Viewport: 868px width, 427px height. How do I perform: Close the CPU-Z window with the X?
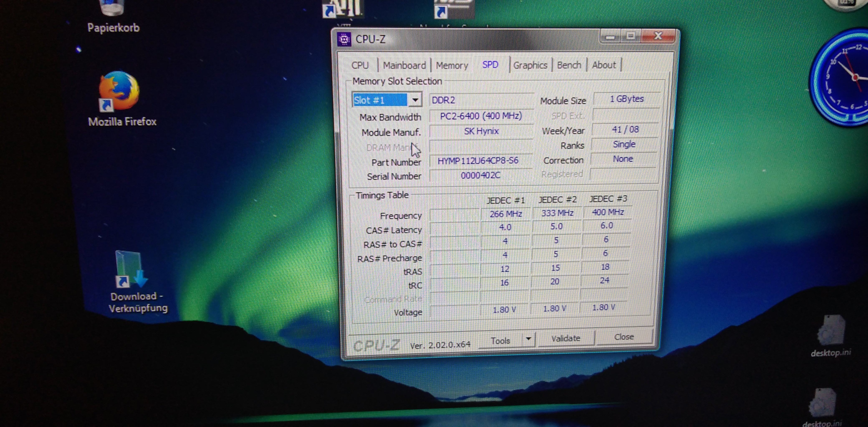point(658,36)
